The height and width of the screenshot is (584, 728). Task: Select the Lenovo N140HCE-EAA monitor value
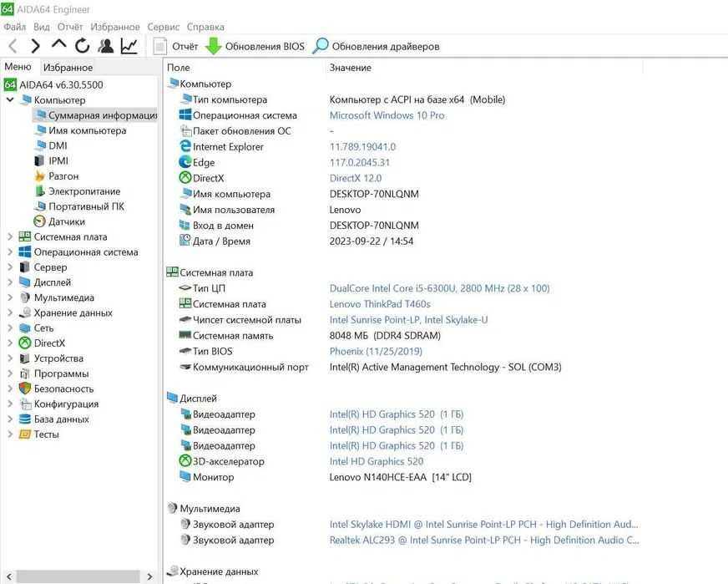[x=400, y=477]
